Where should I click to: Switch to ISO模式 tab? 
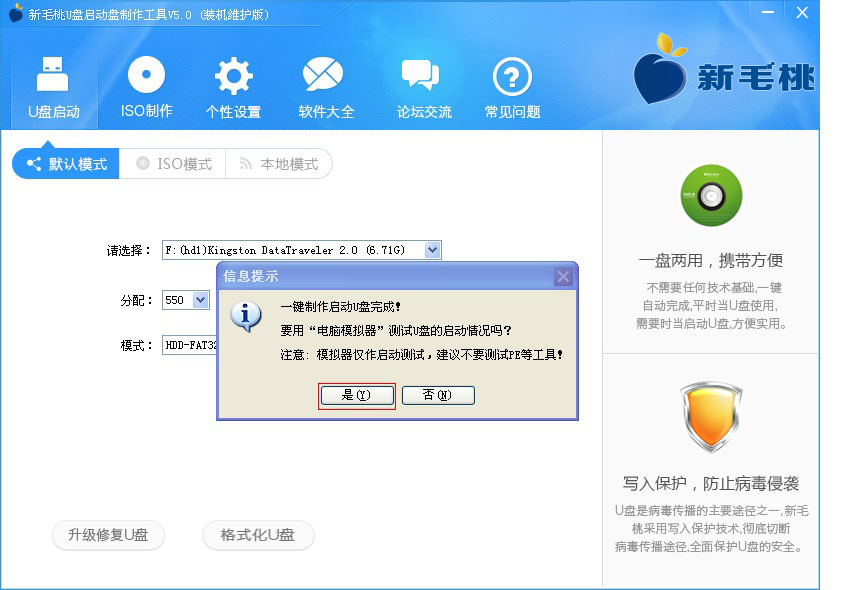point(173,164)
